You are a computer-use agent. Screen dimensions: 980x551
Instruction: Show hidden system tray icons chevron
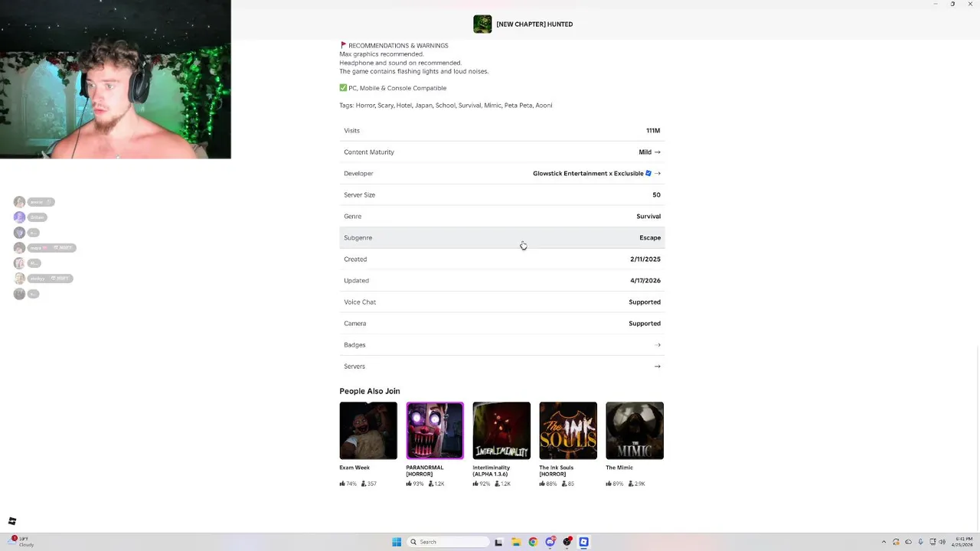pyautogui.click(x=884, y=542)
